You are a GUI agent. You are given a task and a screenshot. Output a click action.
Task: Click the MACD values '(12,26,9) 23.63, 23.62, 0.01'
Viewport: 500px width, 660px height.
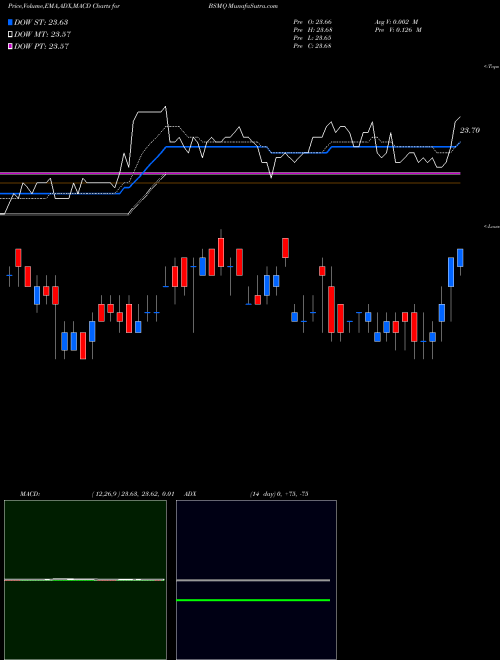pos(133,494)
